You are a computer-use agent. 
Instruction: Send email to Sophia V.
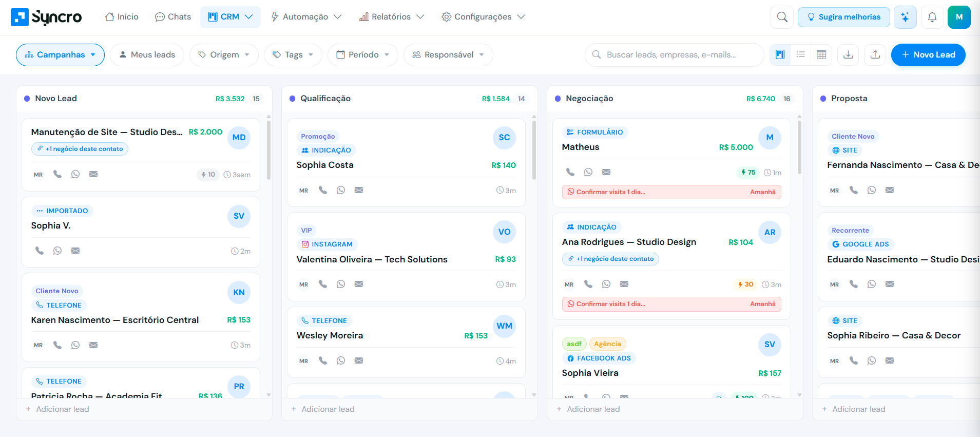coord(75,251)
